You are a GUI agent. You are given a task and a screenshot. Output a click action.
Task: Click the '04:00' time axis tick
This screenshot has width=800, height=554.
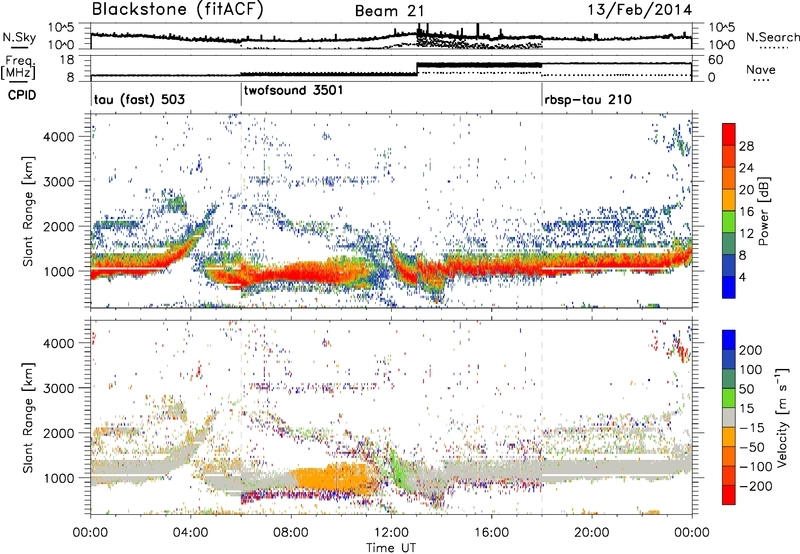(190, 533)
